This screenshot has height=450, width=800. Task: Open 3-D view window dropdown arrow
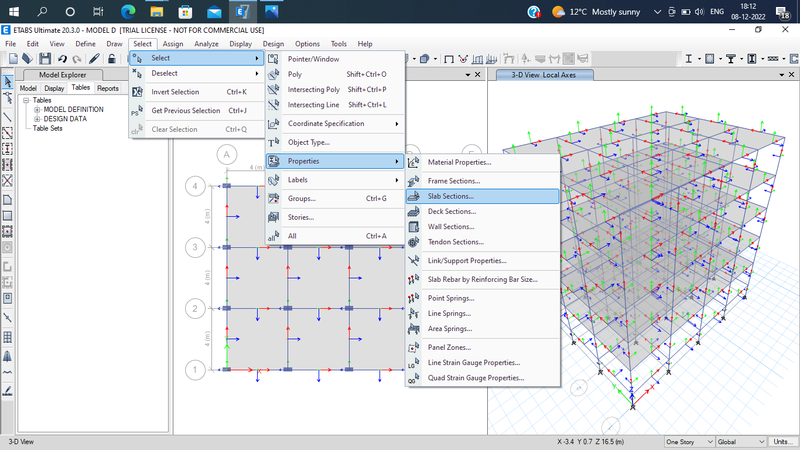tap(782, 75)
